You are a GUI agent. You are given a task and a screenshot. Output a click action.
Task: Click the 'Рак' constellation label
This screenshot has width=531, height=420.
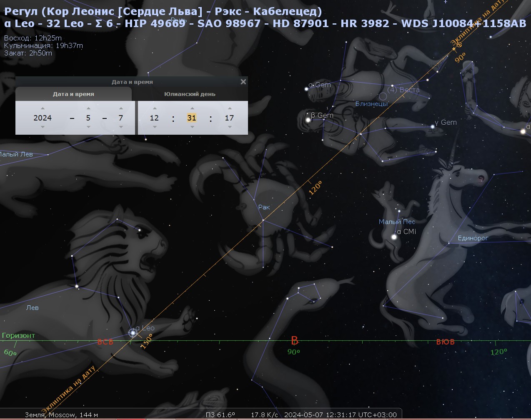click(x=264, y=207)
